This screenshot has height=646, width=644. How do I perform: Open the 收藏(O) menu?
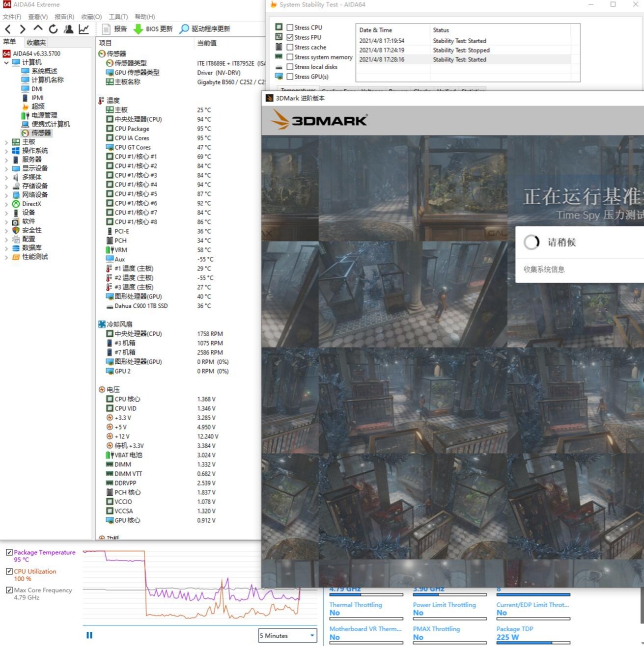click(91, 17)
